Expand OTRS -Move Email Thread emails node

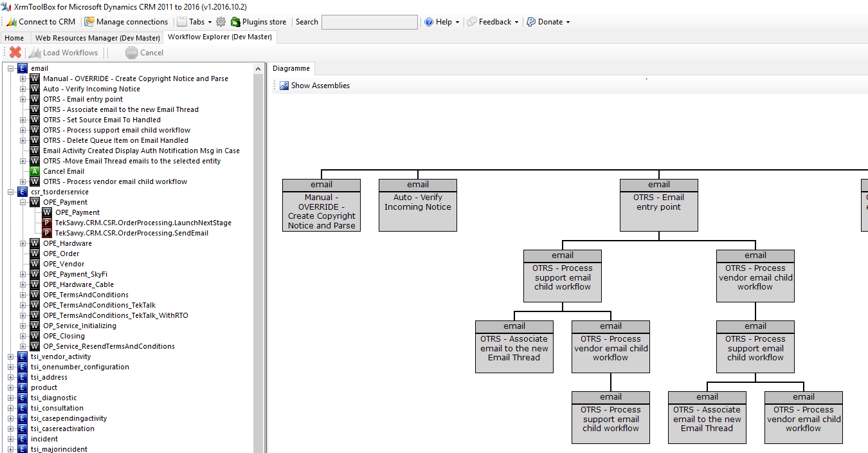coord(23,161)
